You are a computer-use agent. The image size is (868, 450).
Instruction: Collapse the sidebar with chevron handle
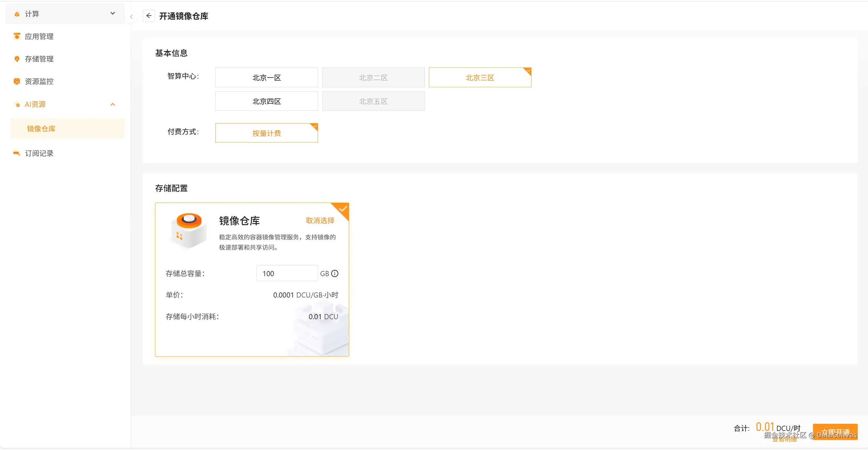[131, 17]
